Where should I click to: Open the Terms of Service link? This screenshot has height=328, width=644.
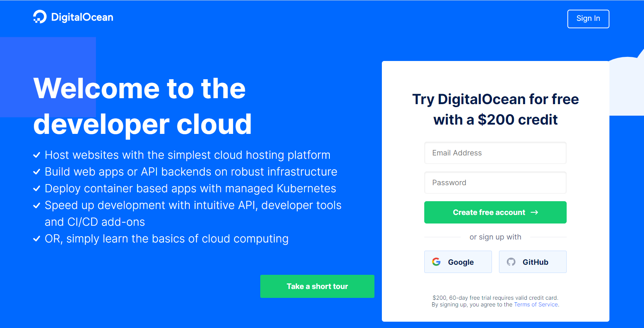(536, 305)
